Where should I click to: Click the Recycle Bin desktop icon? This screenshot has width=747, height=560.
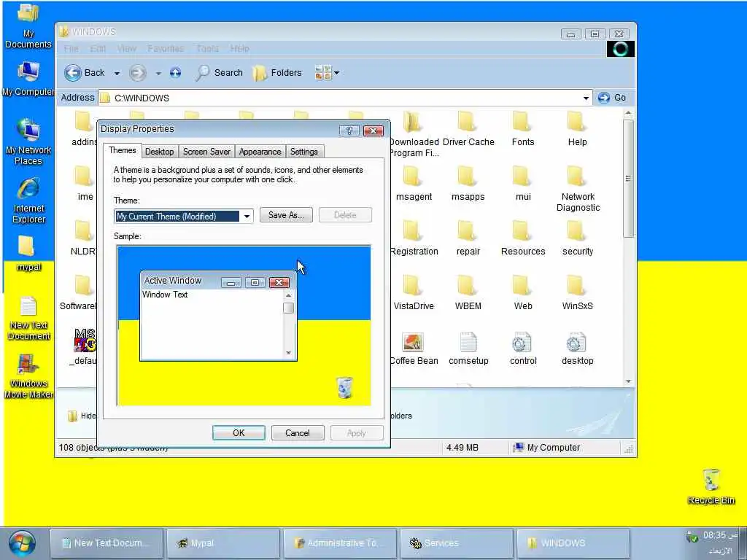[711, 486]
